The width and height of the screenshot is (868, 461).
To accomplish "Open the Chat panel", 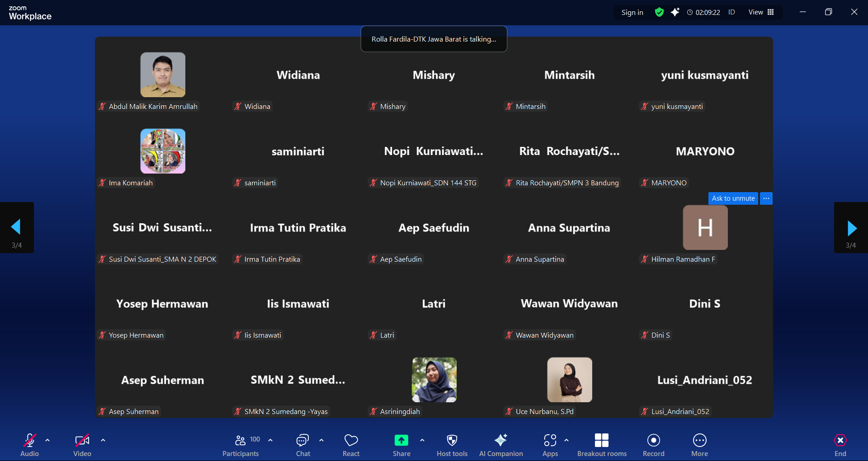I will coord(303,445).
